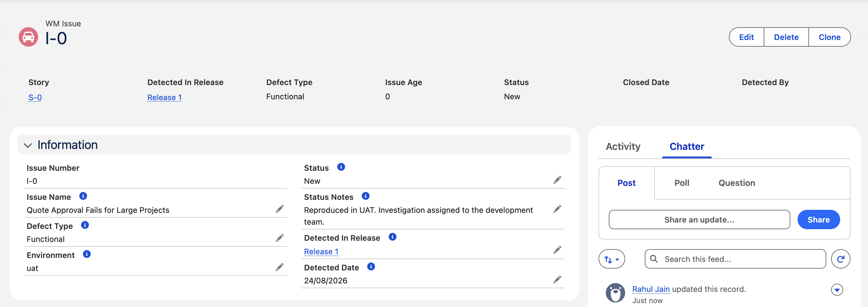Show help info for Detected In Release
868x307 pixels.
pos(393,237)
